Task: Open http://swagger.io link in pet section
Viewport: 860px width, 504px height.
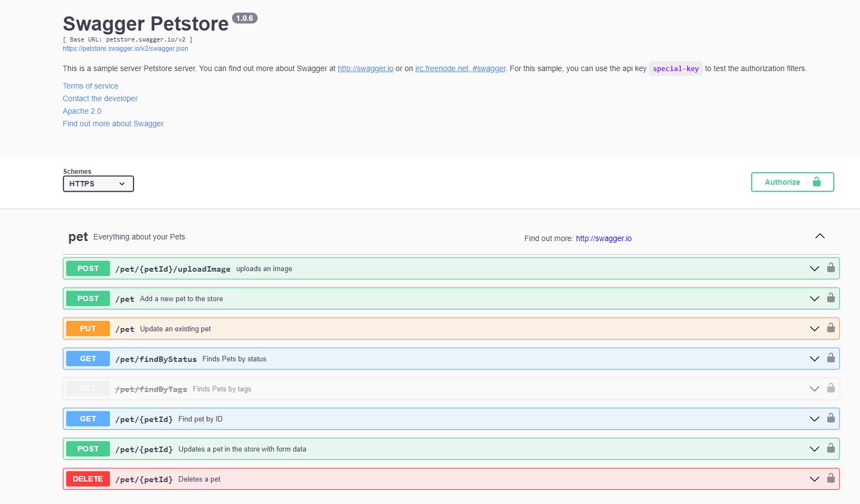Action: tap(603, 238)
